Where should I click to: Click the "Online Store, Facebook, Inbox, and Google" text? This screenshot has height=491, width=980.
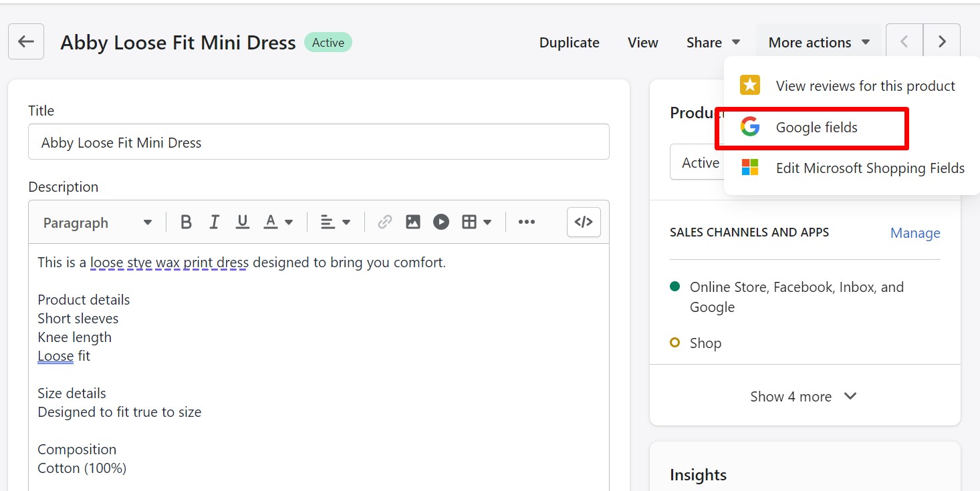[797, 297]
